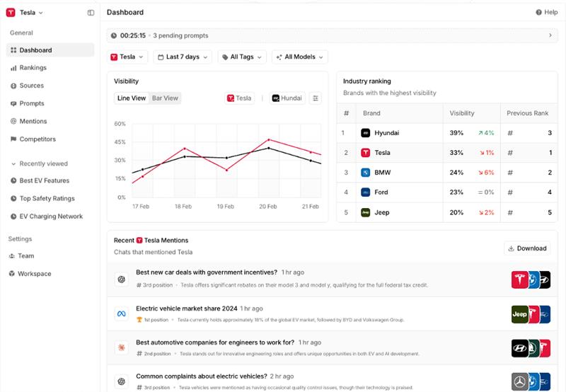Open the Last 7 days dropdown

pyautogui.click(x=183, y=57)
